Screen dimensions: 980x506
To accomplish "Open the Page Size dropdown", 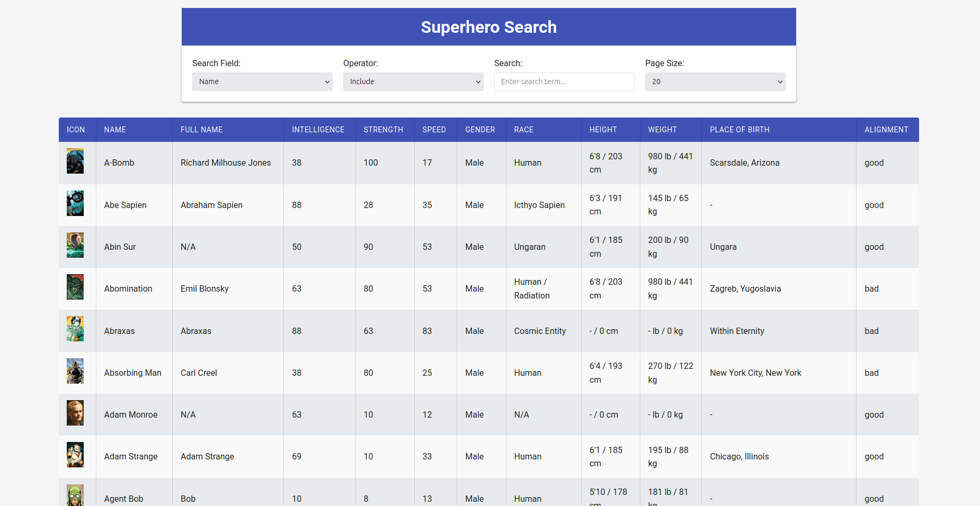I will [x=715, y=82].
